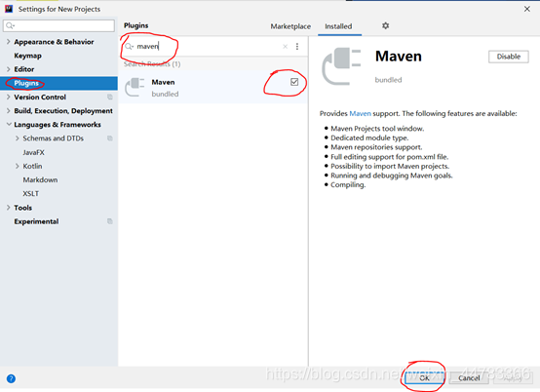Click the per-project icon beside Experimental

tap(110, 221)
